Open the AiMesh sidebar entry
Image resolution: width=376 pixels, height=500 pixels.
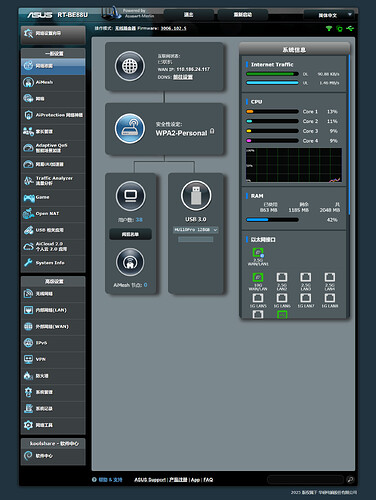(53, 82)
